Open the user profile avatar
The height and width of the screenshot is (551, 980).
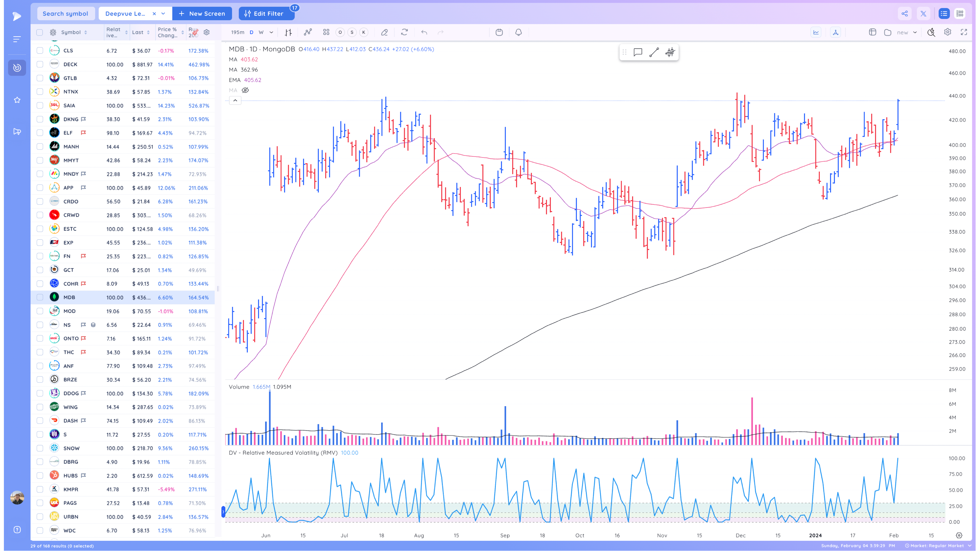[17, 497]
